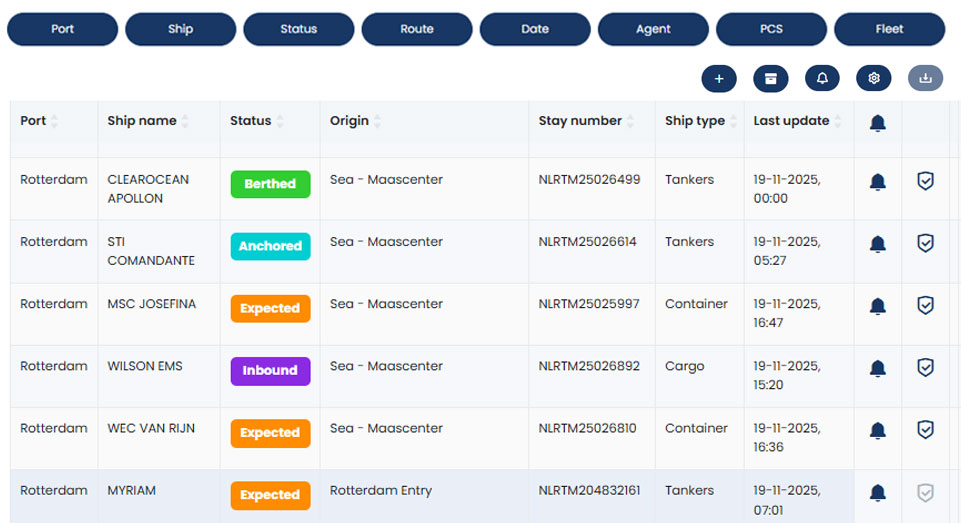Open the settings gear icon button
The height and width of the screenshot is (523, 961).
tap(874, 78)
